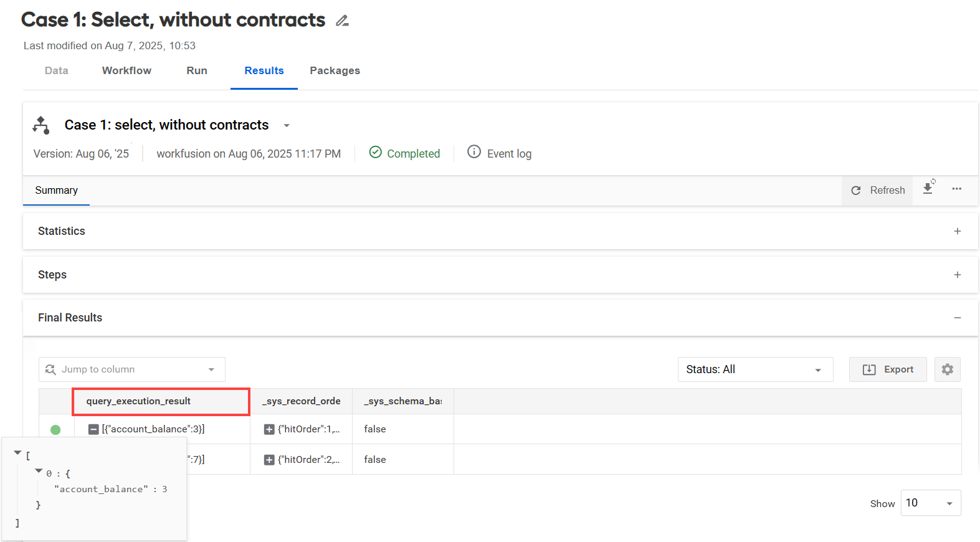This screenshot has height=542, width=980.
Task: Expand the hitOrder 2 JSON cell
Action: (269, 460)
